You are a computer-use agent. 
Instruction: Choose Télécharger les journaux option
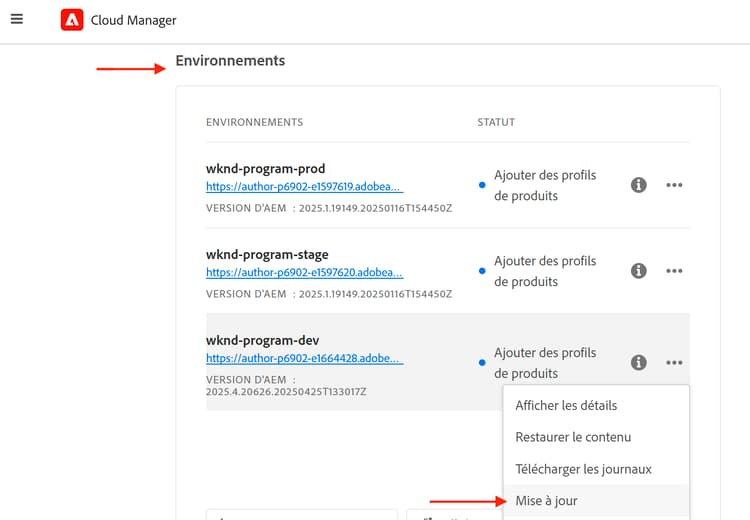[x=596, y=469]
